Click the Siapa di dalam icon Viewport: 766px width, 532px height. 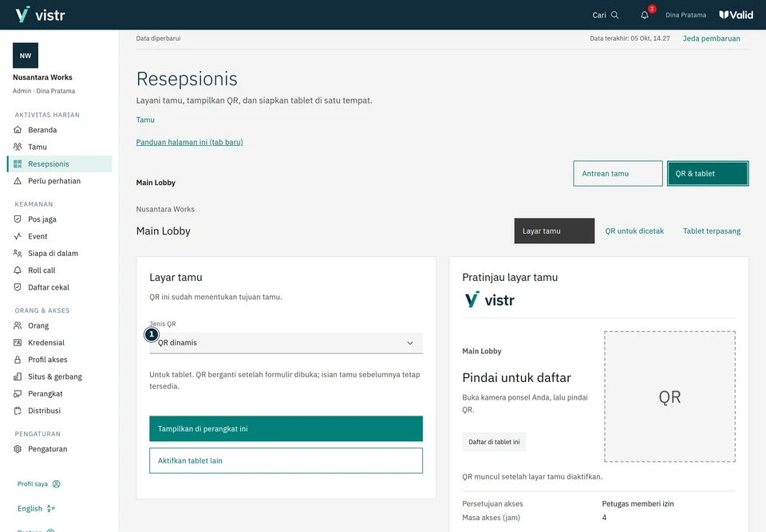(x=18, y=254)
